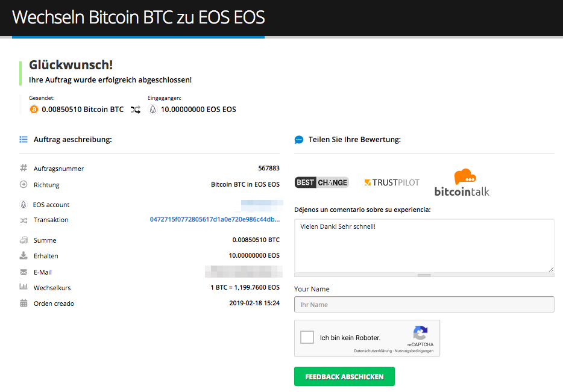Screen dimensions: 563x392
Task: Grab the comment box resize handle
Action: pos(424,275)
